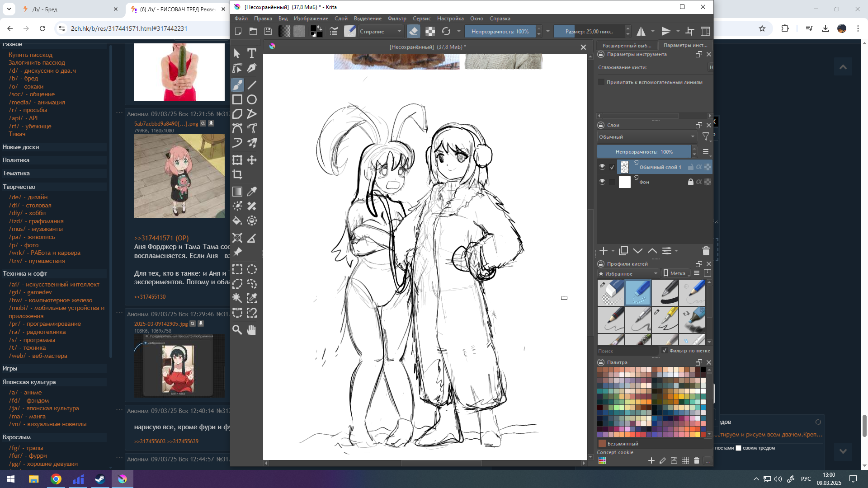Adjust the layer Непрозрачность 100% slider
Screen dimensions: 868x488
pyautogui.click(x=644, y=152)
